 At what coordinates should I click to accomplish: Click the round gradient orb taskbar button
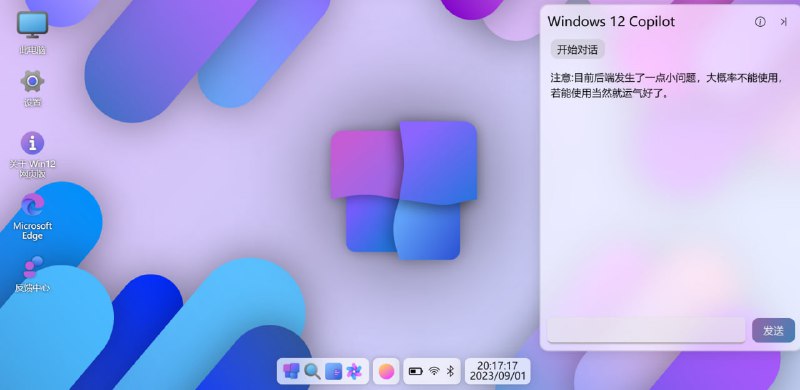point(386,371)
